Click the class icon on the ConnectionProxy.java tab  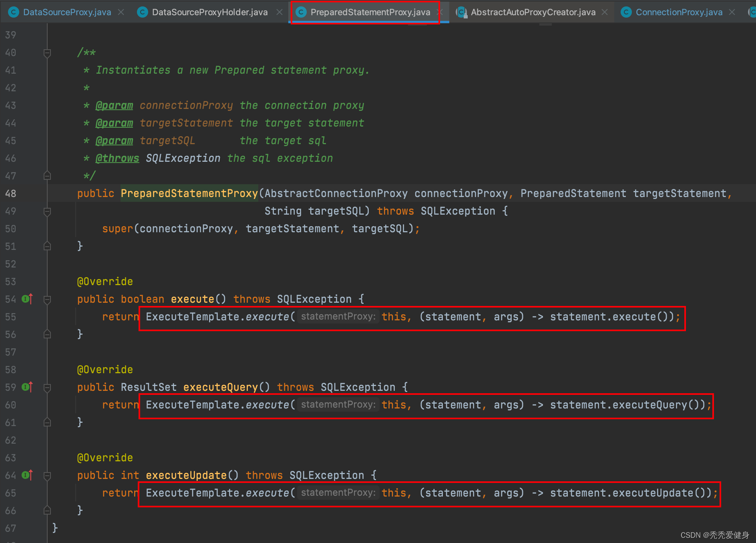pos(626,12)
